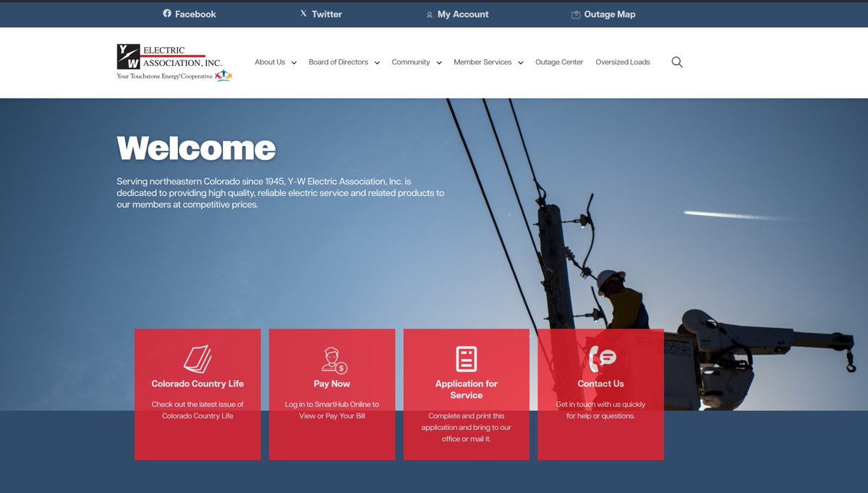Follow the Facebook link text
Screen dimensions: 868x493
[195, 14]
